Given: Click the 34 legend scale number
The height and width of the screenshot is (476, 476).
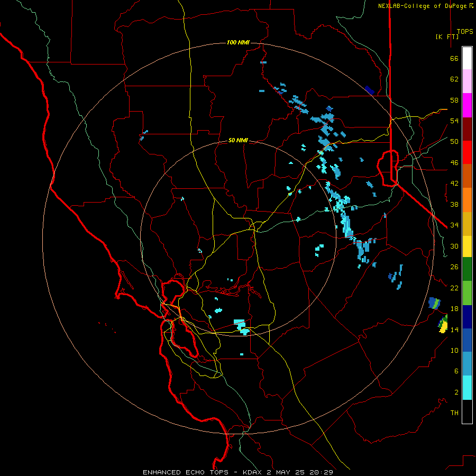Looking at the screenshot, I should (454, 225).
